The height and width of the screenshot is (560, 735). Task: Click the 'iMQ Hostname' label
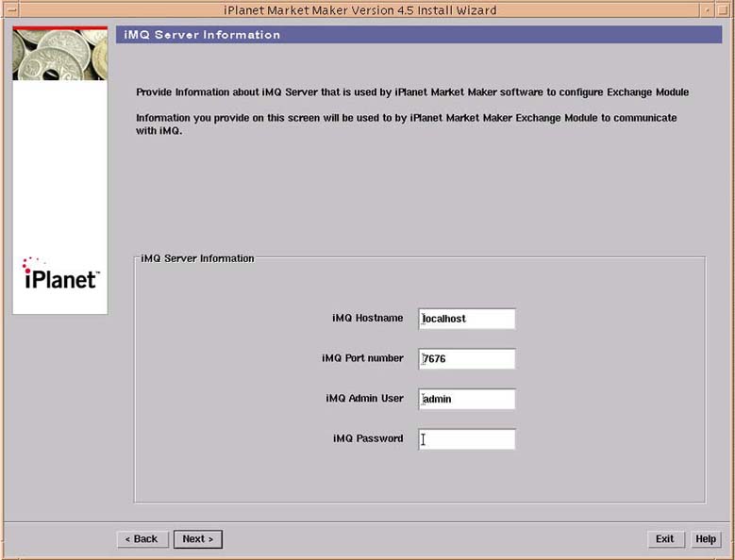(368, 318)
